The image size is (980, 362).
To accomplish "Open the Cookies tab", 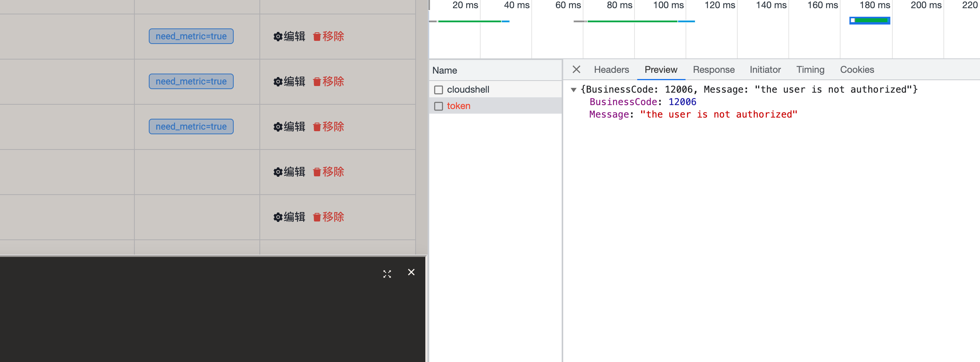I will click(857, 69).
